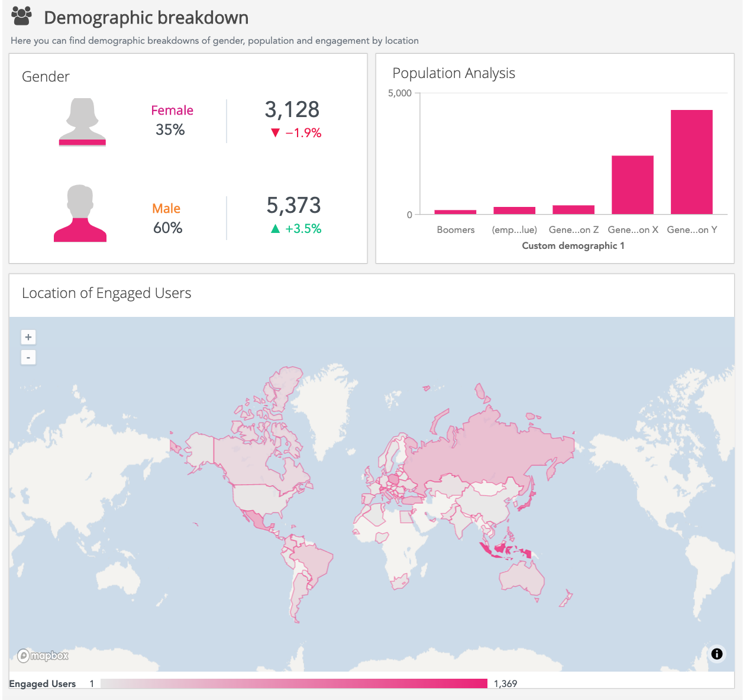Click the green up triangle for male change
Viewport: 743px width, 700px height.
[275, 229]
